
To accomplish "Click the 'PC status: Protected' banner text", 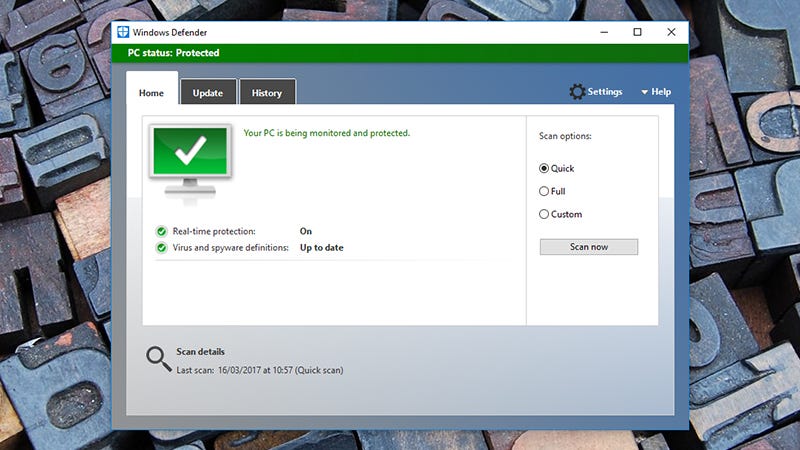I will (x=173, y=53).
